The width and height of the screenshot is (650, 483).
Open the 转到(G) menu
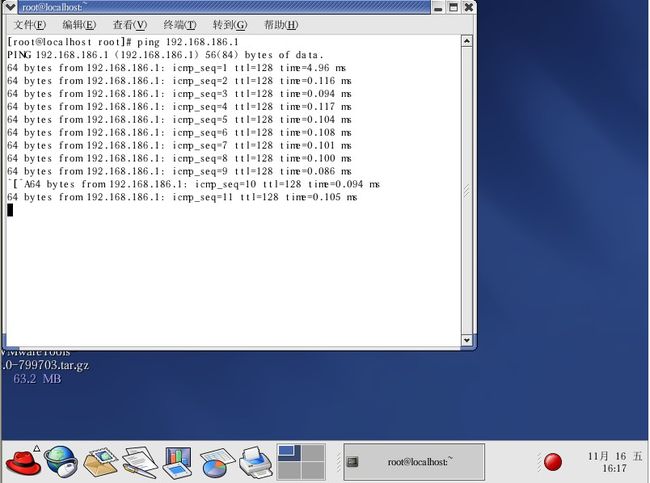[x=230, y=25]
